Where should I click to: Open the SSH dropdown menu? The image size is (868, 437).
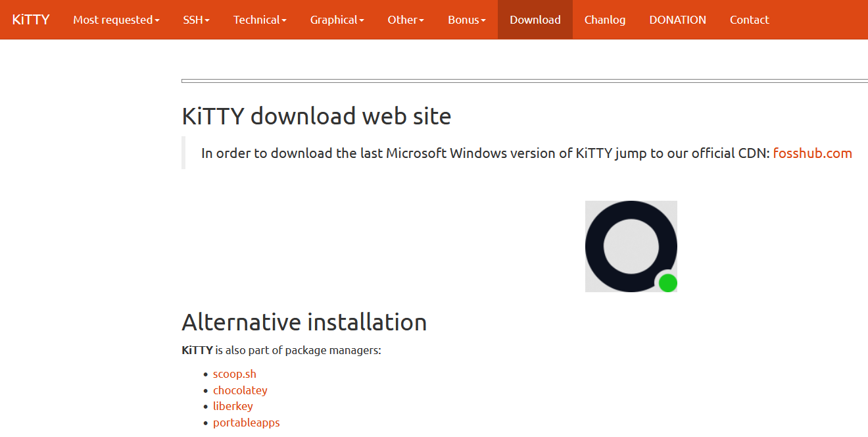coord(196,20)
